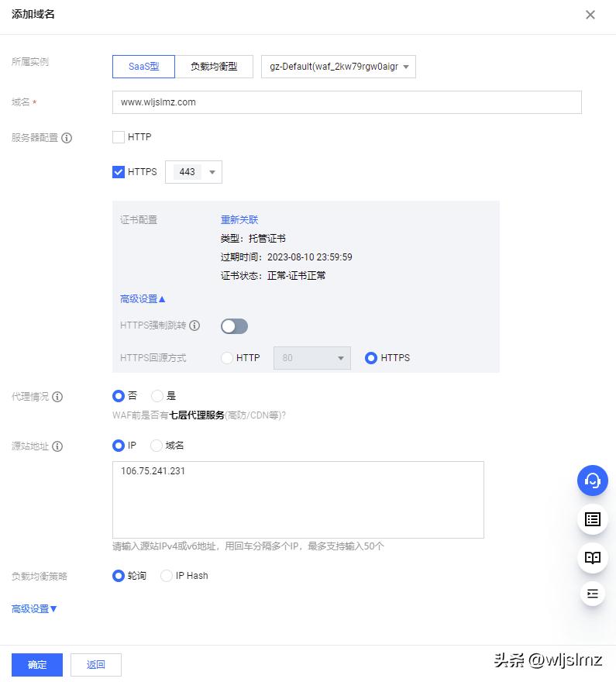Viewport: 616px width, 682px height.
Task: Choose 是 for 代理情况
Action: [157, 396]
